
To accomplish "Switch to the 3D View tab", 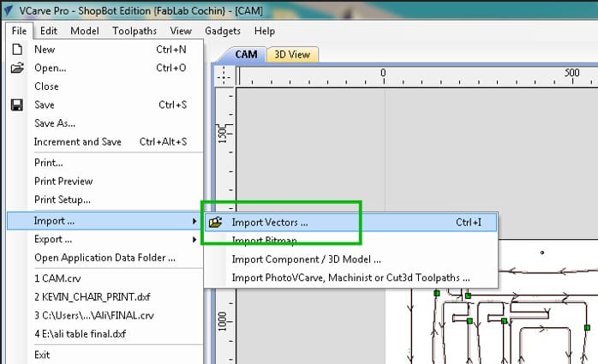I will [x=292, y=55].
